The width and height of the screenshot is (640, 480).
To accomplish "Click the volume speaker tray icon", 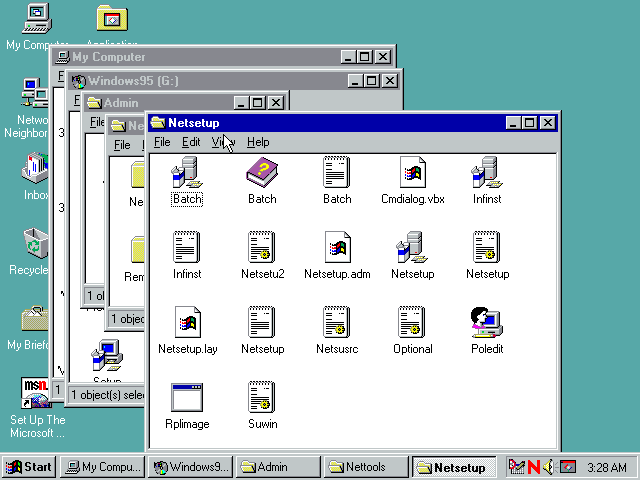I will [x=549, y=467].
